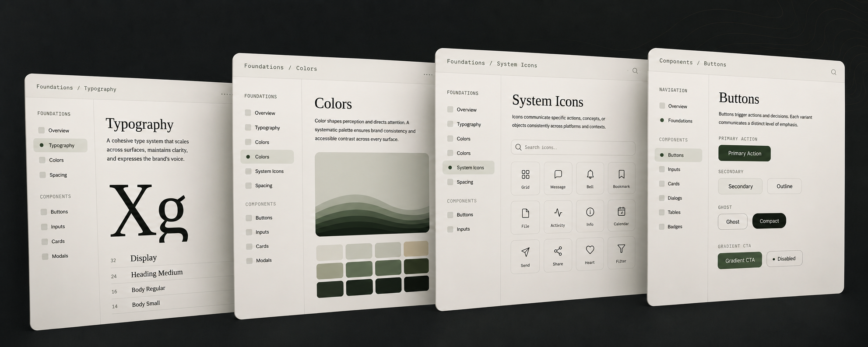Click the Body Small type scale row
Image resolution: width=868 pixels, height=347 pixels.
pos(173,304)
